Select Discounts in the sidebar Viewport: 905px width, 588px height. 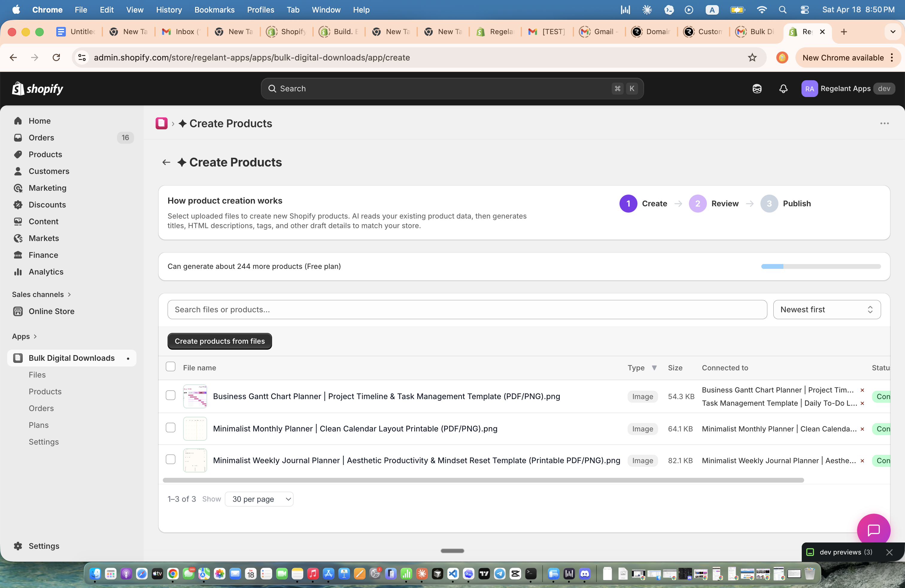pyautogui.click(x=48, y=204)
